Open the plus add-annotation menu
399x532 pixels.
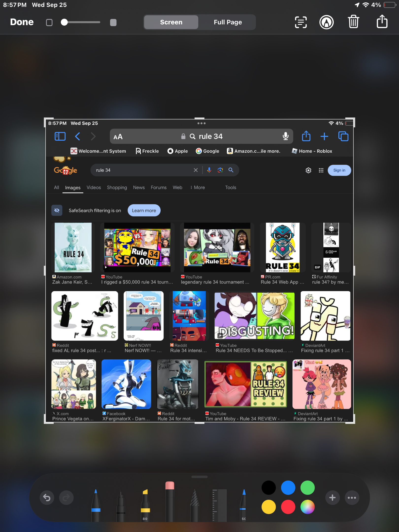click(332, 498)
